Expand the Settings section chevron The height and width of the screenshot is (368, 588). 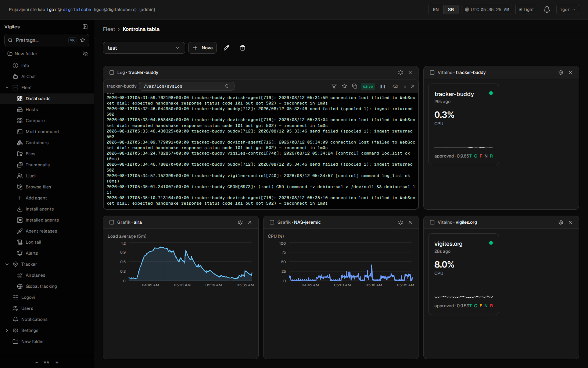click(x=7, y=330)
